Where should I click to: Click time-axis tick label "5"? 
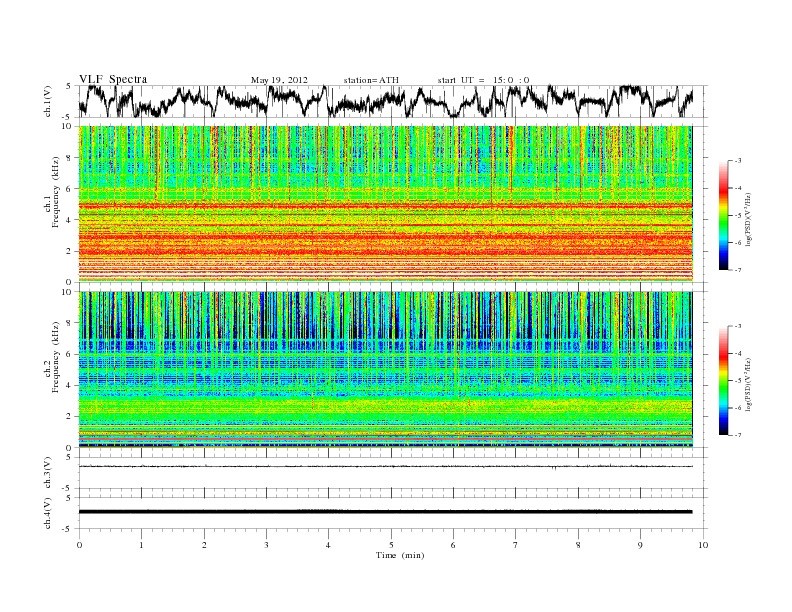(x=391, y=545)
